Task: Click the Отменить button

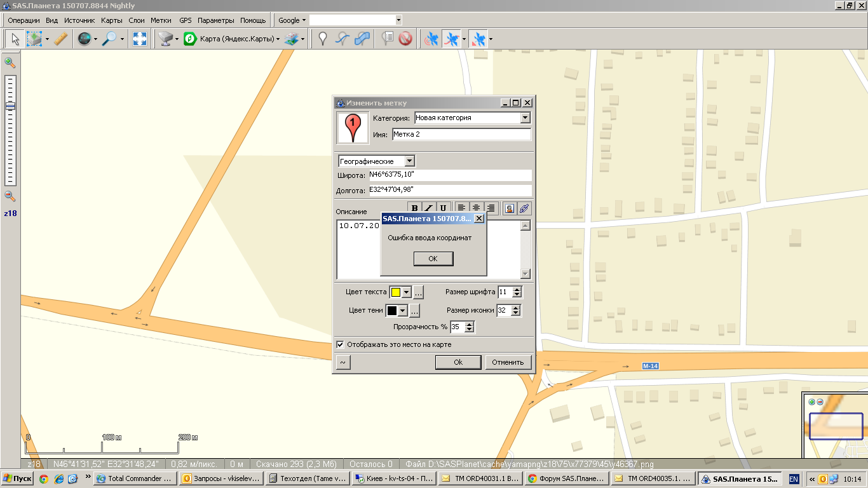Action: tap(508, 362)
